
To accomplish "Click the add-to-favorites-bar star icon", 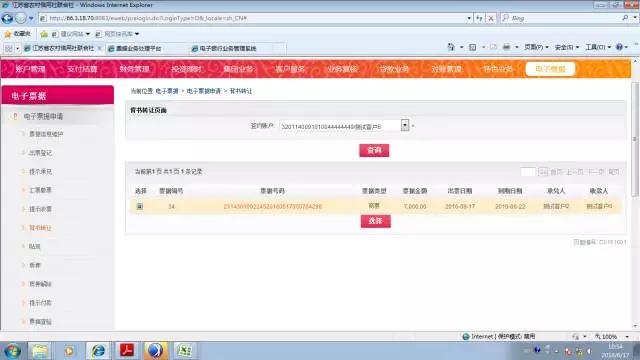I will [x=44, y=34].
